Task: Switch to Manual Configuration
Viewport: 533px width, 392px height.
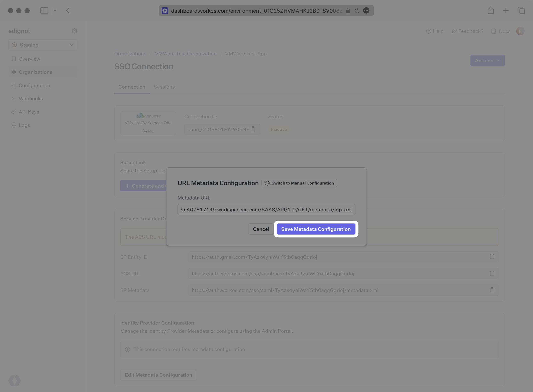Action: pyautogui.click(x=299, y=183)
